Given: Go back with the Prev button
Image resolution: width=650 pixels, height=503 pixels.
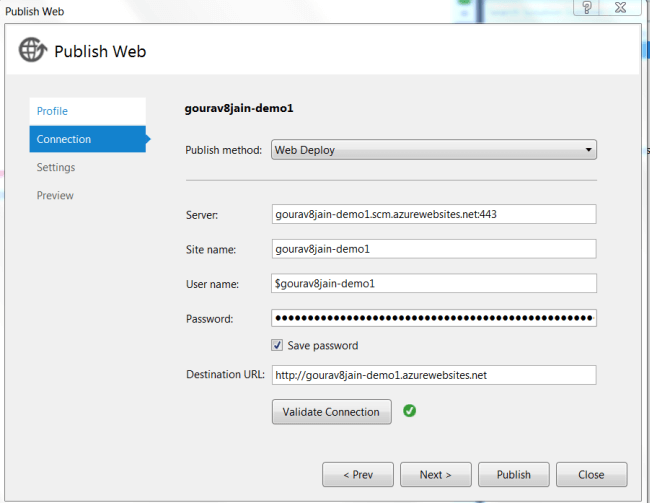Looking at the screenshot, I should click(358, 474).
